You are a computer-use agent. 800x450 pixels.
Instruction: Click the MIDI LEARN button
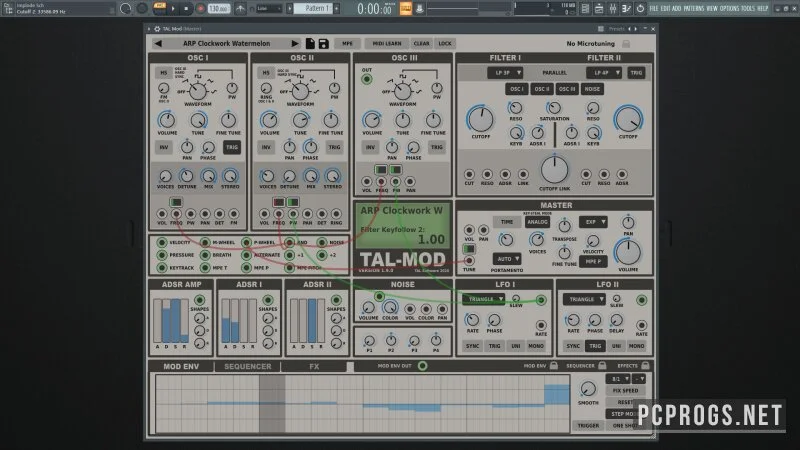click(387, 44)
